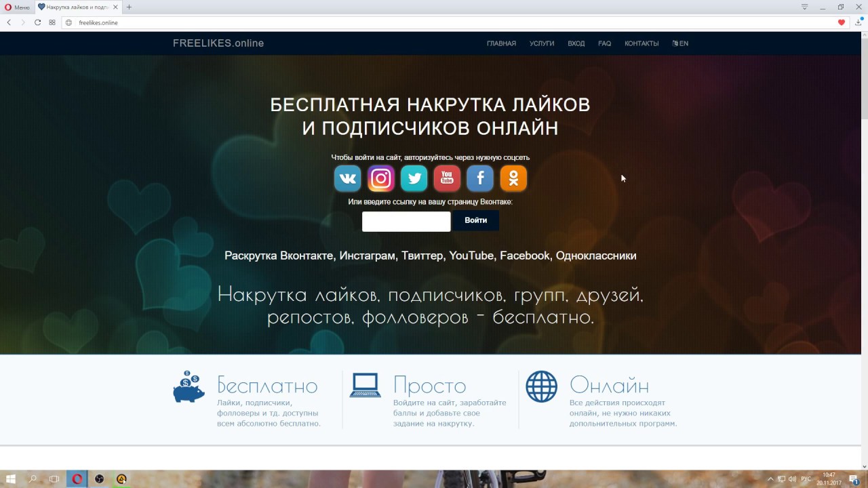Open the tabs menu icon near window controls

coord(805,7)
